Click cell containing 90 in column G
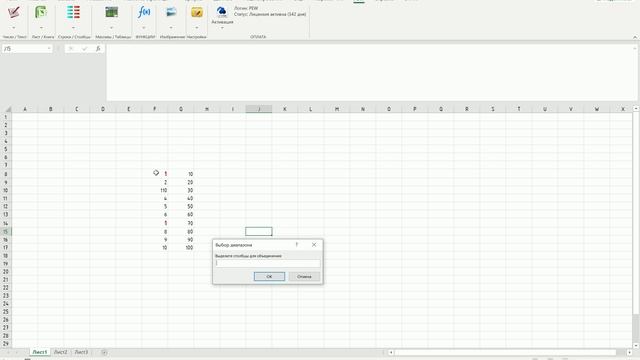 coord(181,240)
